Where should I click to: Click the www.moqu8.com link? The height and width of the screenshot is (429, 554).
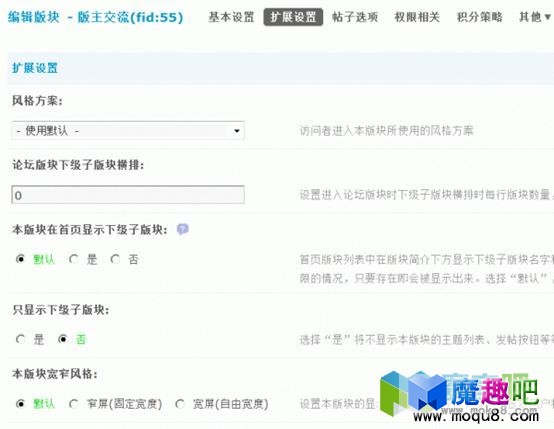[476, 417]
